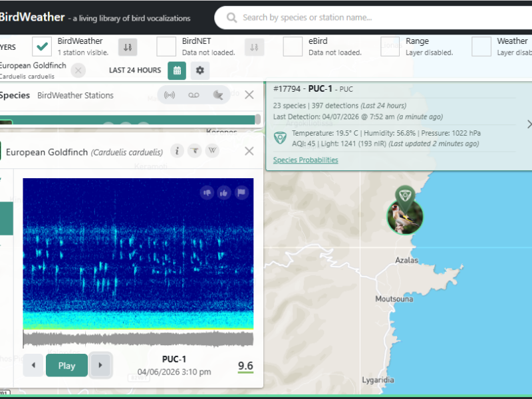
Task: Click the flag icon on the spectrogram
Action: coord(241,193)
